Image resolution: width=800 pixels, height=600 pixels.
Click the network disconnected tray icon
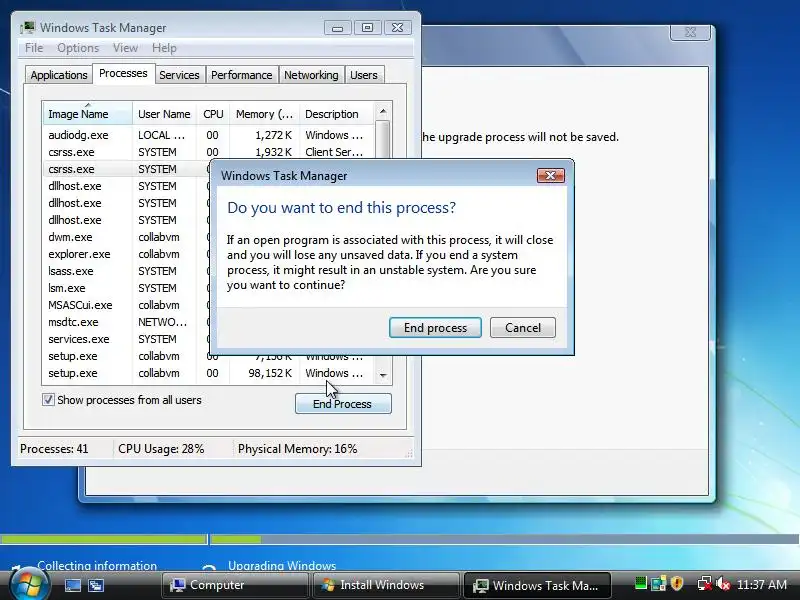tap(705, 584)
